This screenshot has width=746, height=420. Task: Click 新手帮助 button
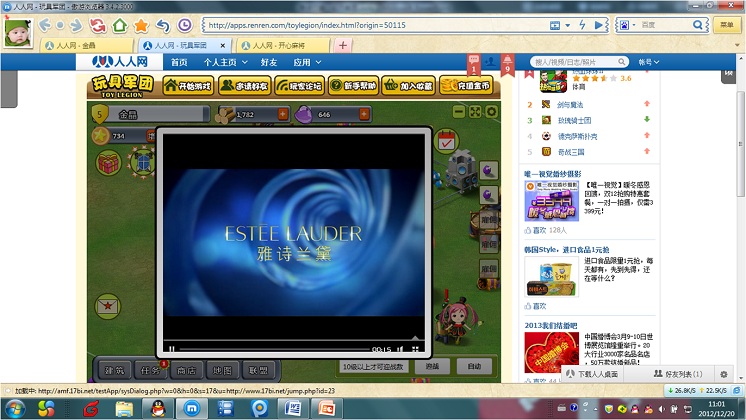point(353,86)
